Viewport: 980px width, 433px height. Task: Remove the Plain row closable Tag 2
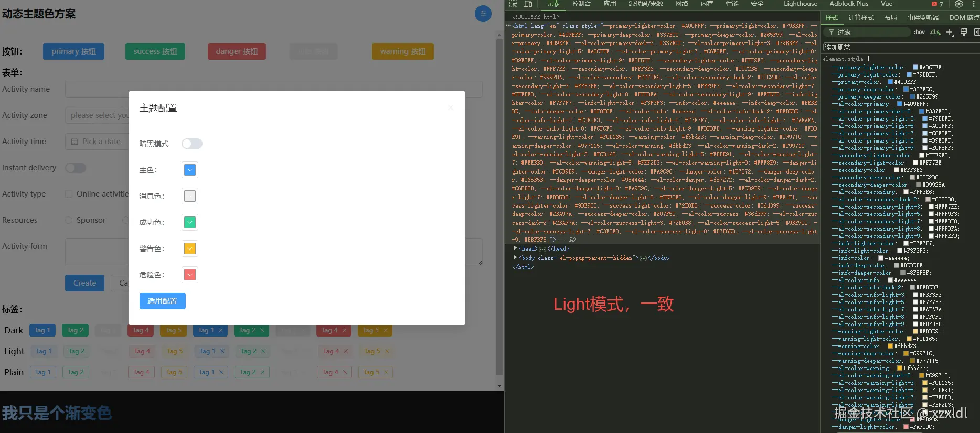click(x=262, y=372)
